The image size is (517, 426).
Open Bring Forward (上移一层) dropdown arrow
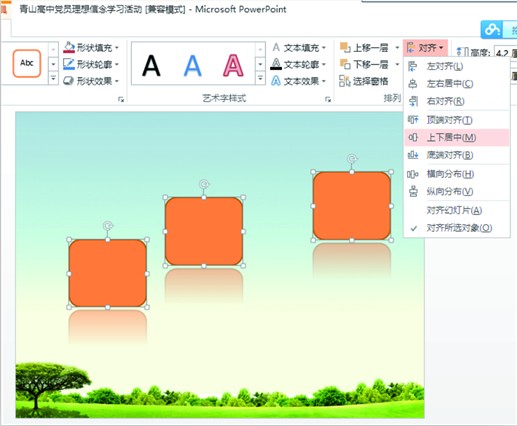pyautogui.click(x=397, y=48)
